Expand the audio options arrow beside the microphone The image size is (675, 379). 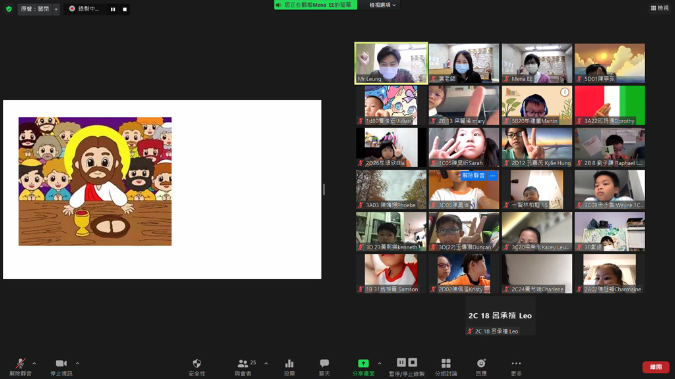pos(34,363)
